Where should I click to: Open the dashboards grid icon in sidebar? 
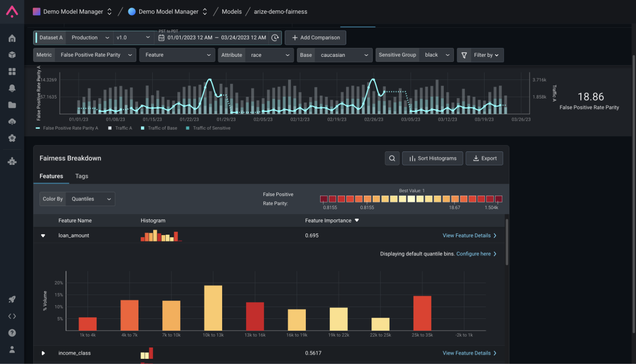12,71
